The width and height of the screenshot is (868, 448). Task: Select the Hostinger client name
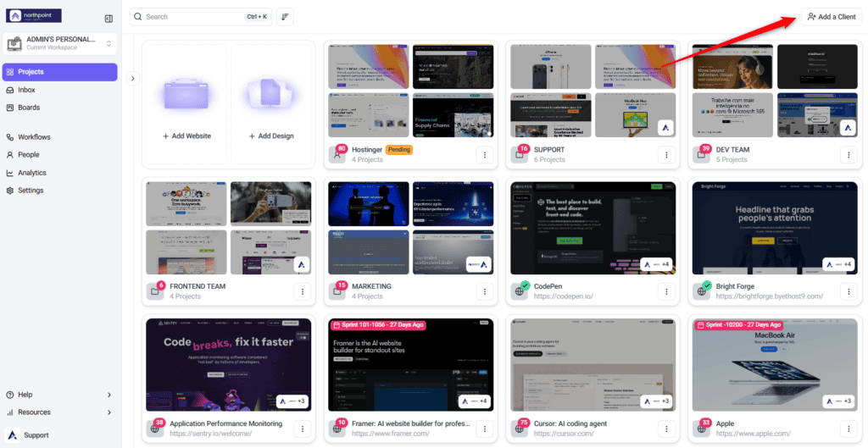[368, 150]
